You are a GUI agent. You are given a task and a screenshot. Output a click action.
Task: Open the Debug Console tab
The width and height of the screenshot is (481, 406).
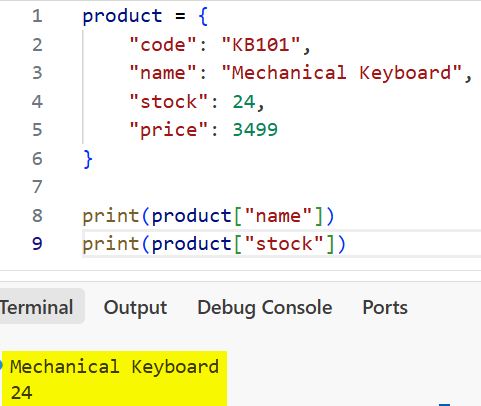(x=265, y=307)
